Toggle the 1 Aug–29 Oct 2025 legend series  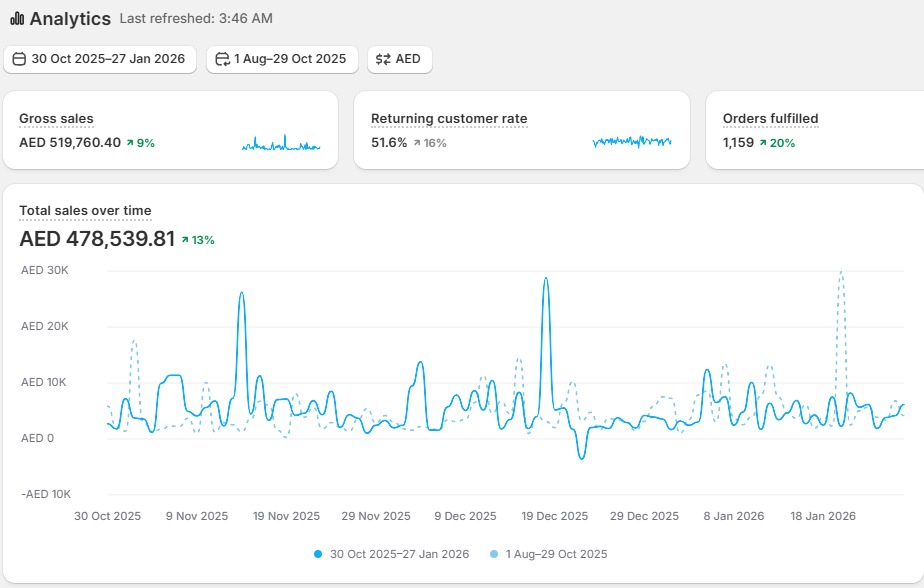click(x=549, y=554)
